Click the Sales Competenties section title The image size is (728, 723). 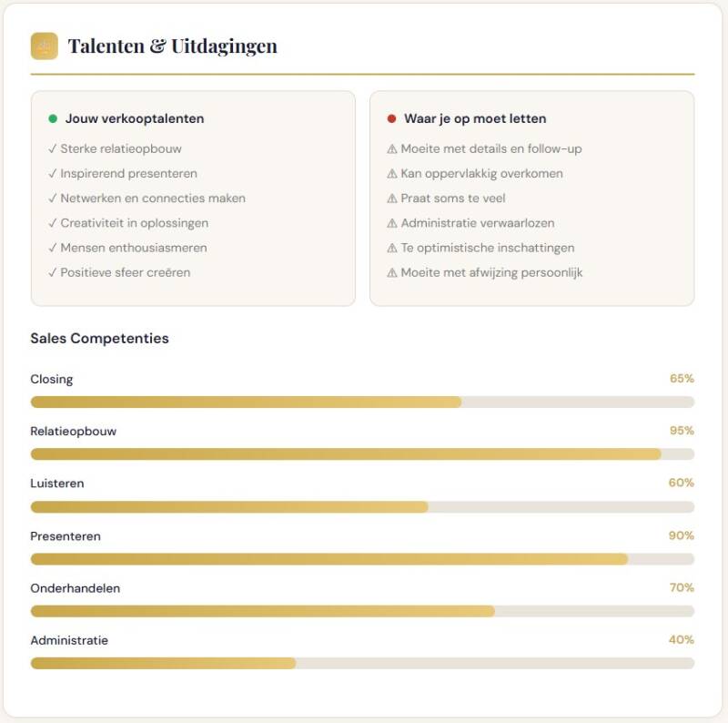click(x=99, y=338)
